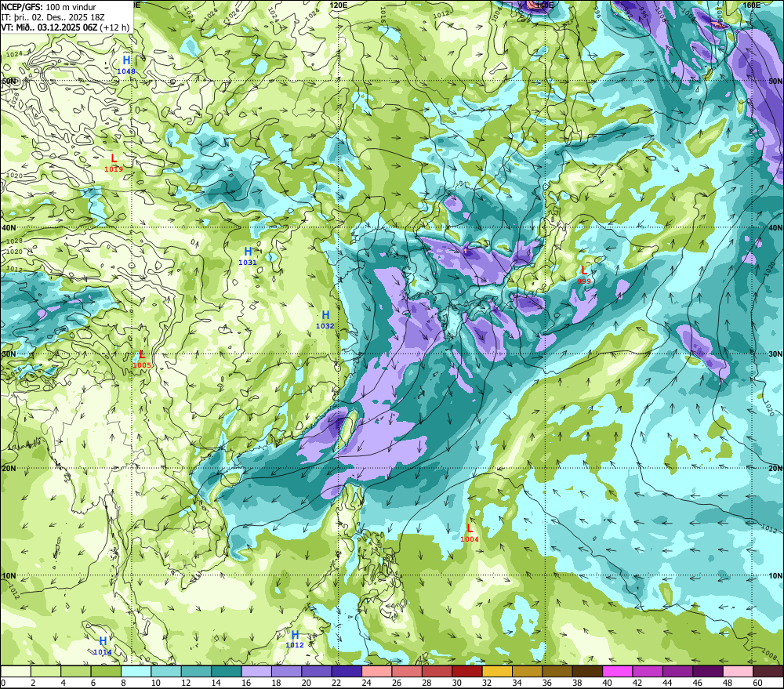784x689 pixels.
Task: Pick the 40–42 m/s magenta legend swatch
Action: click(618, 672)
